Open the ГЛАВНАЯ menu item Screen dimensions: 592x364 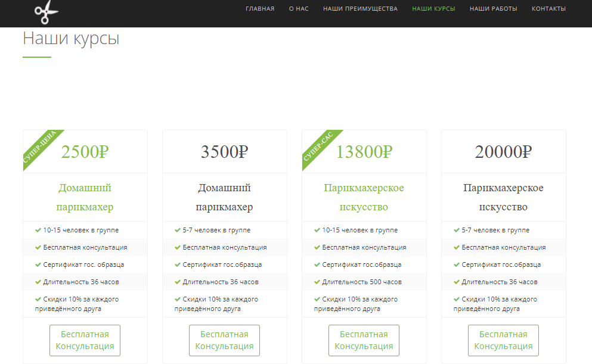coord(260,9)
